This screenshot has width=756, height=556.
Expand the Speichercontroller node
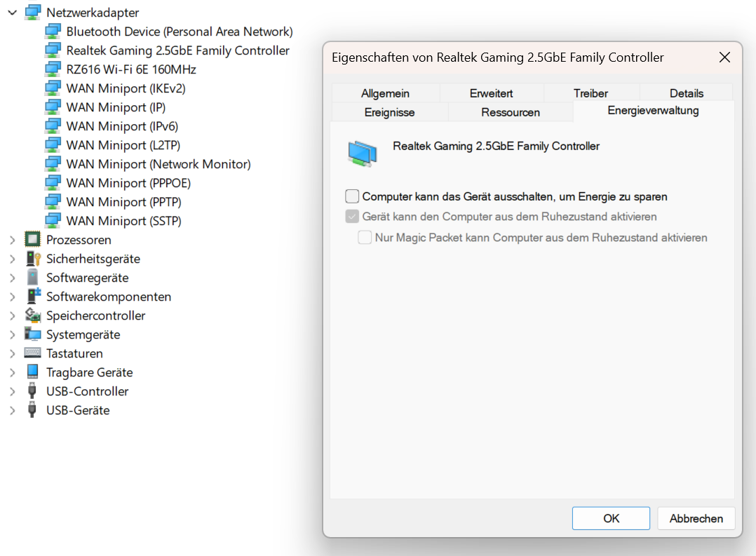13,316
